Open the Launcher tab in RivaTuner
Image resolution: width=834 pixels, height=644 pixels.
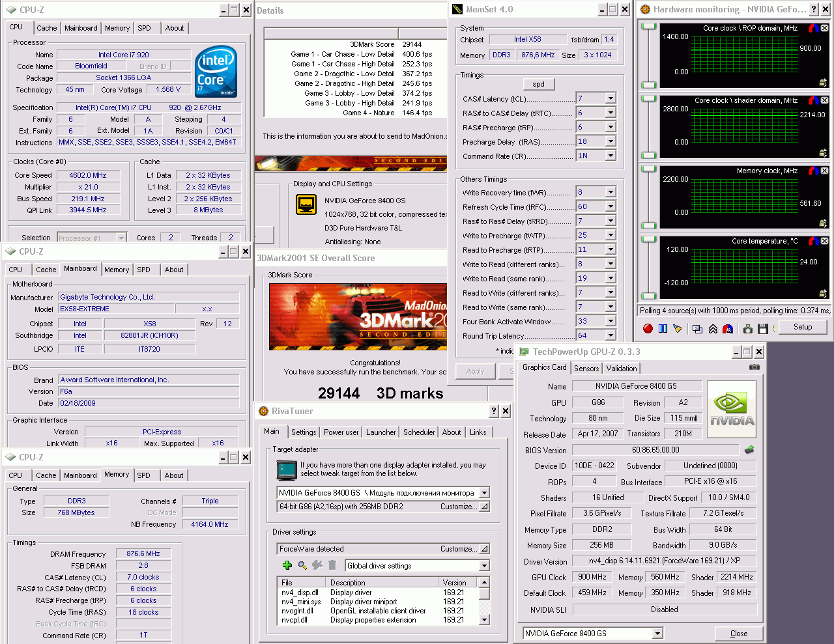point(381,432)
